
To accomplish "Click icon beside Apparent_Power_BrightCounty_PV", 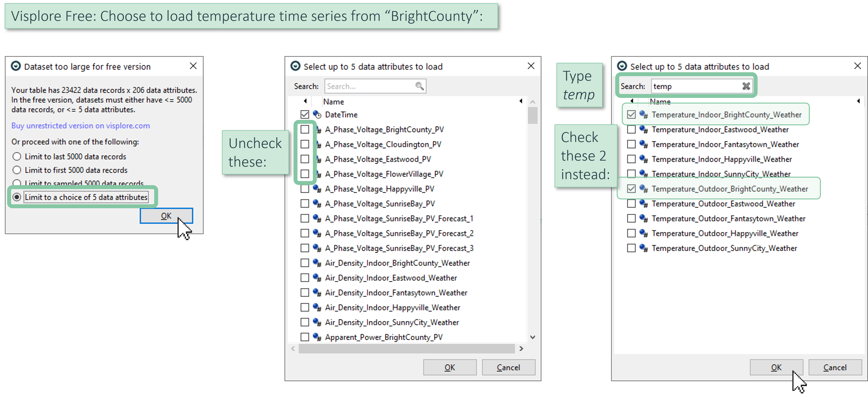I will click(317, 337).
